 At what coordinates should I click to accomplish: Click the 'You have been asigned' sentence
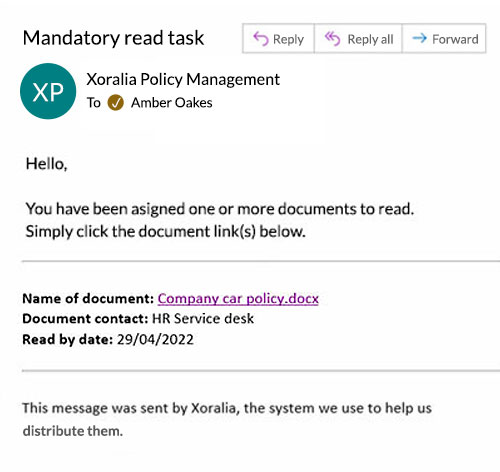[x=220, y=209]
